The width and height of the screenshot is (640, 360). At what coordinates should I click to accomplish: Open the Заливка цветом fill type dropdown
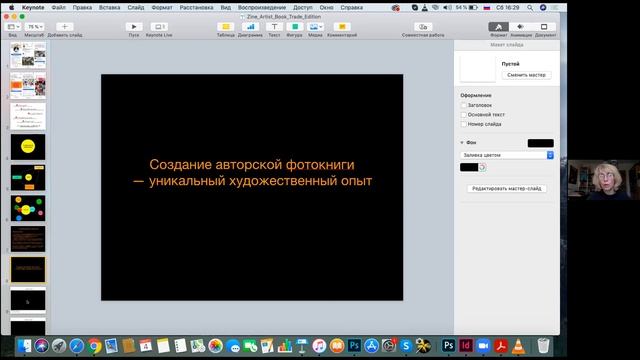[507, 155]
